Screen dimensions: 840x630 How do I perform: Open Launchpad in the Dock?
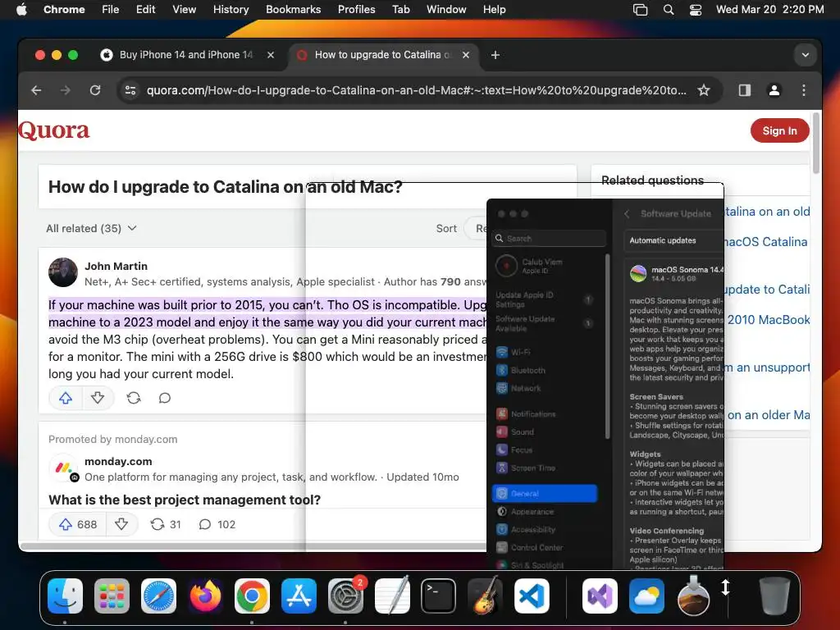tap(112, 596)
